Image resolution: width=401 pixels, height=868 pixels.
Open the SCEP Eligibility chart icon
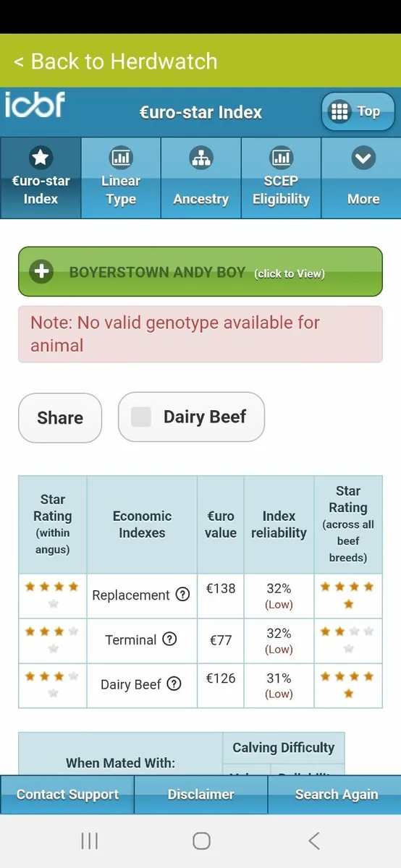281,157
